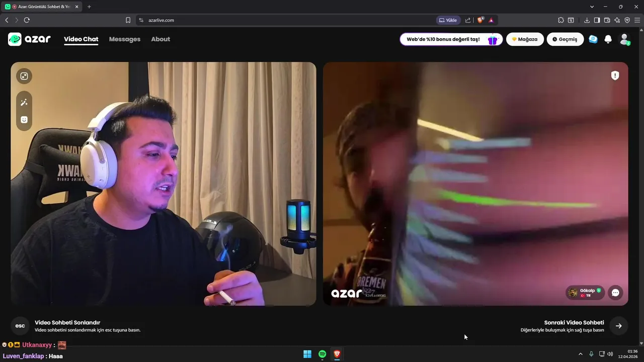Reload the page
This screenshot has width=644, height=362.
[27, 20]
